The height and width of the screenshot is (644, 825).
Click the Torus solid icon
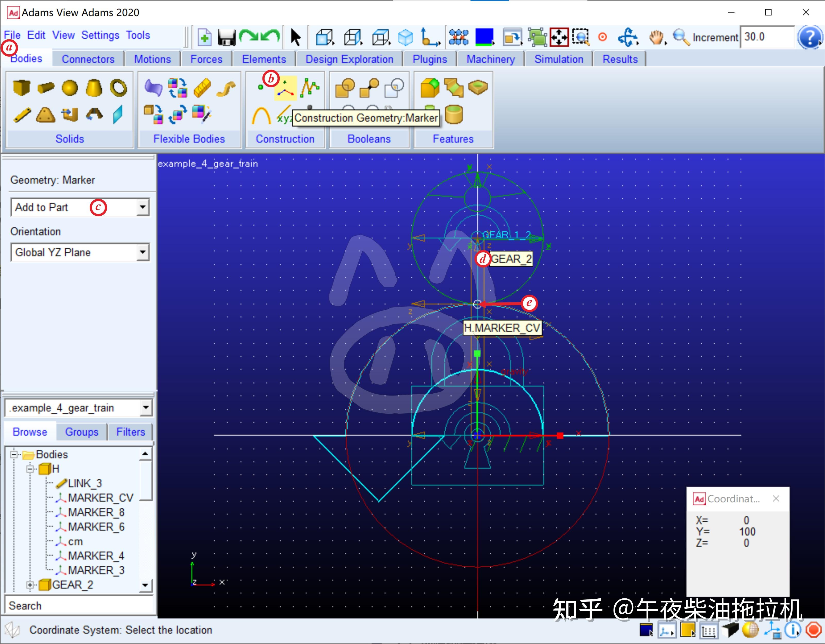pyautogui.click(x=118, y=88)
